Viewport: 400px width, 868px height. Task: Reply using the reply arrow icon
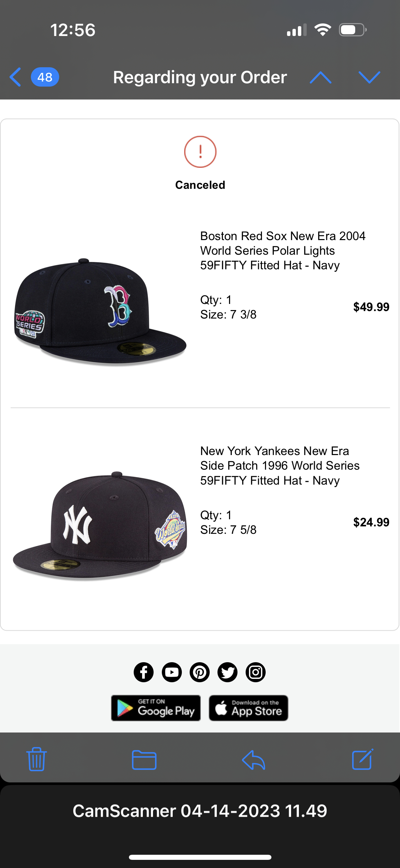pyautogui.click(x=253, y=759)
